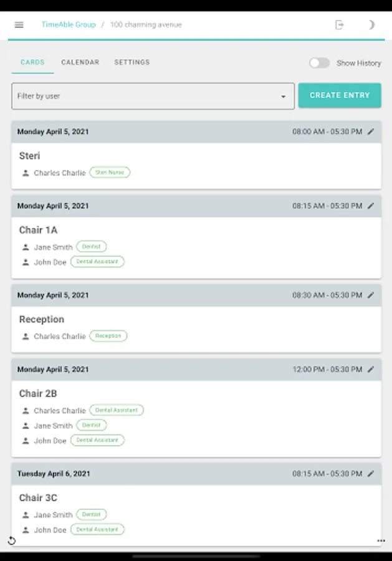Open the hamburger navigation menu
The height and width of the screenshot is (561, 392).
click(19, 25)
